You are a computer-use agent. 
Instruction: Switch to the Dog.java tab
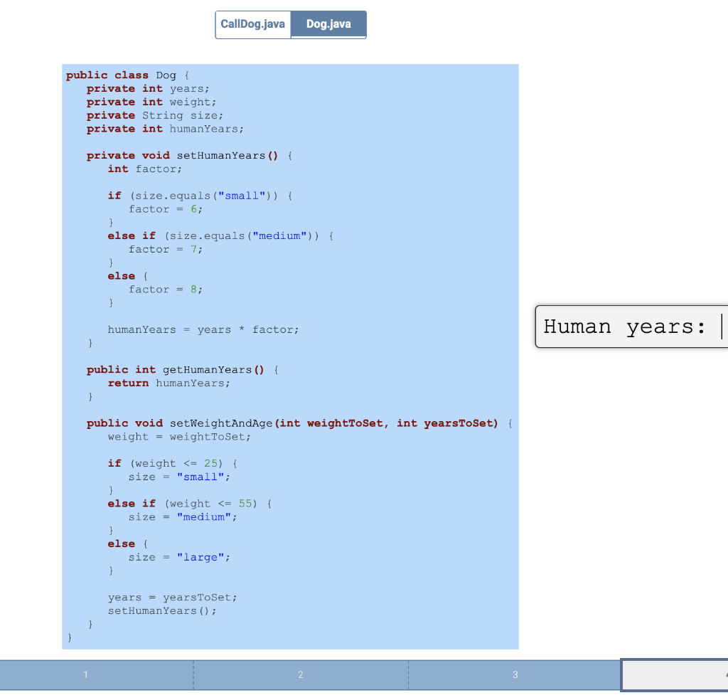click(x=328, y=24)
